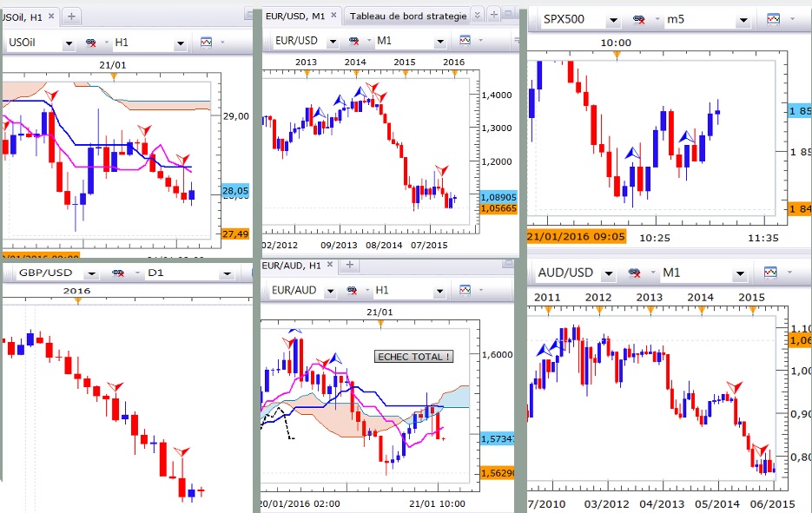
Task: Open the H1 timeframe dropdown on EUR/AUD
Action: 439,291
